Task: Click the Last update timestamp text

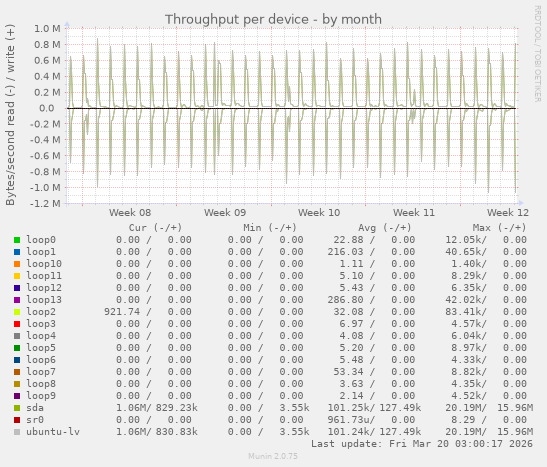Action: 422,444
